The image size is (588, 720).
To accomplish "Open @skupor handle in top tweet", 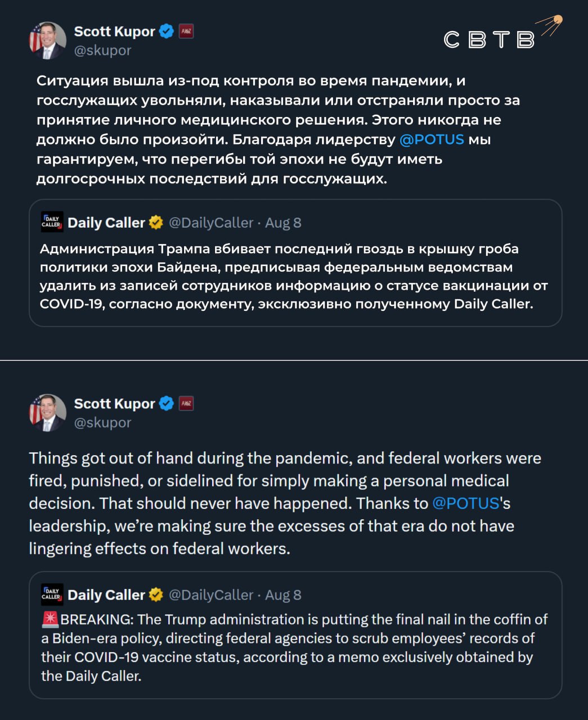I will click(102, 51).
